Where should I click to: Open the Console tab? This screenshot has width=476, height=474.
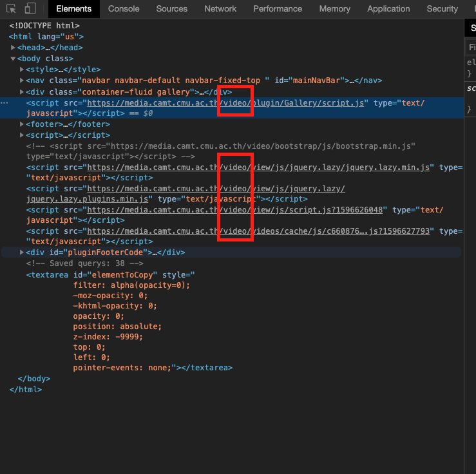(x=124, y=9)
